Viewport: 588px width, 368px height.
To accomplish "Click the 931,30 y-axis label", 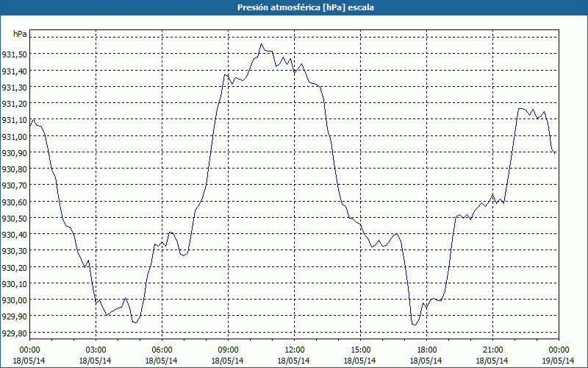I will [14, 88].
